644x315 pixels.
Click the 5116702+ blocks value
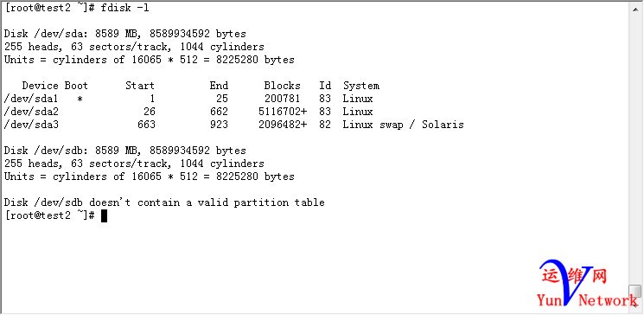click(x=283, y=112)
